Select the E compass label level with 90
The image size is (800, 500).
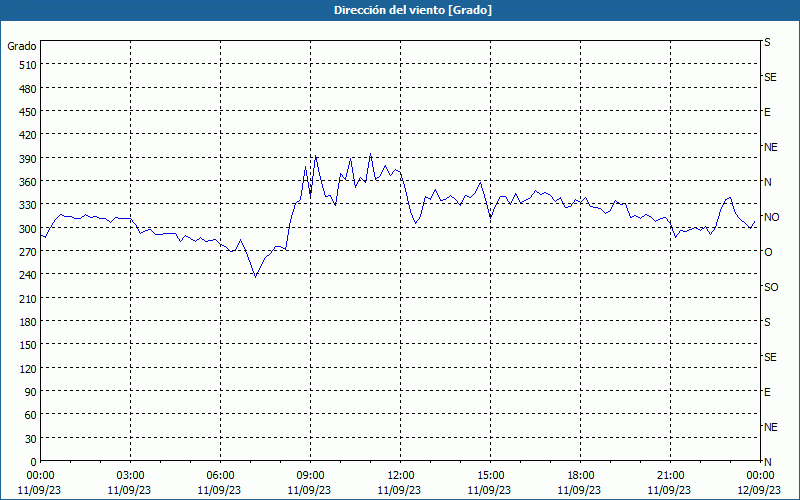[x=767, y=392]
